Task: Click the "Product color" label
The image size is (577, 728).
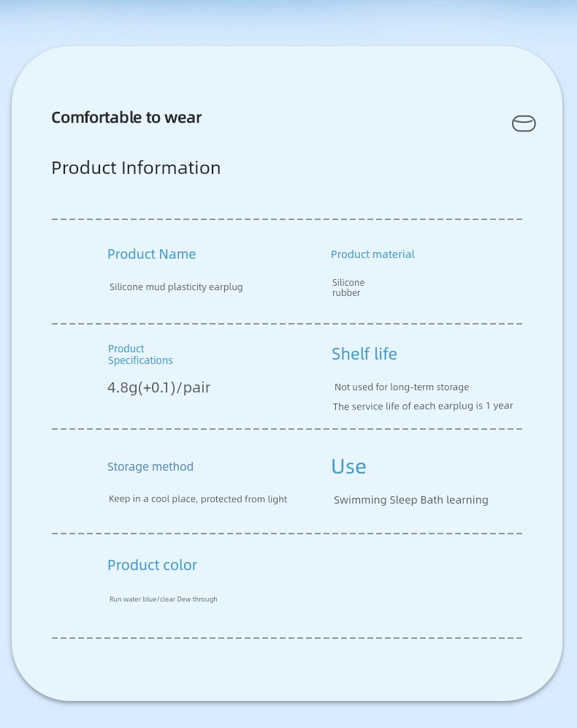Action: (152, 565)
